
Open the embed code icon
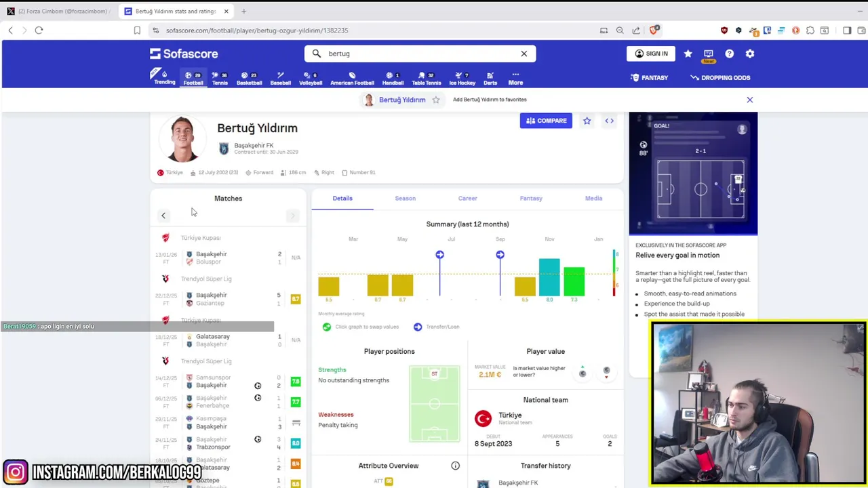tap(609, 121)
